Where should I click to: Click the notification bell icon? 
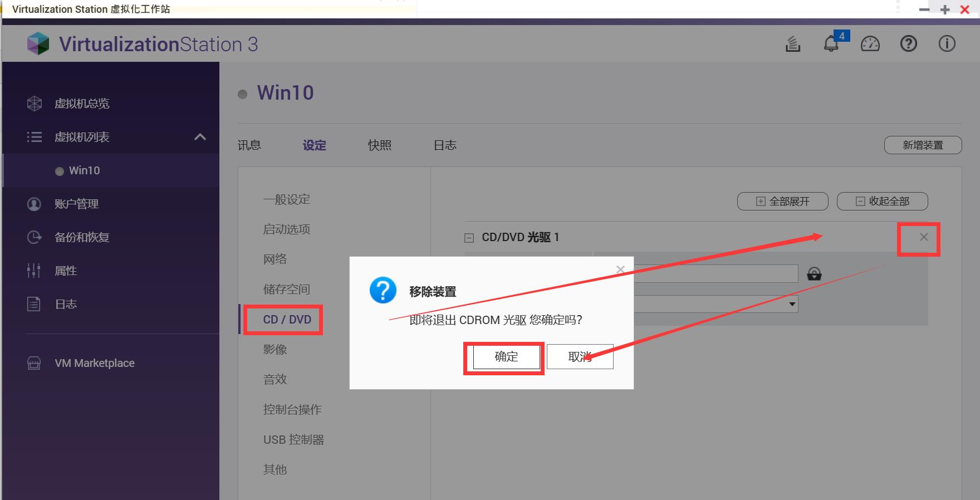[x=831, y=43]
